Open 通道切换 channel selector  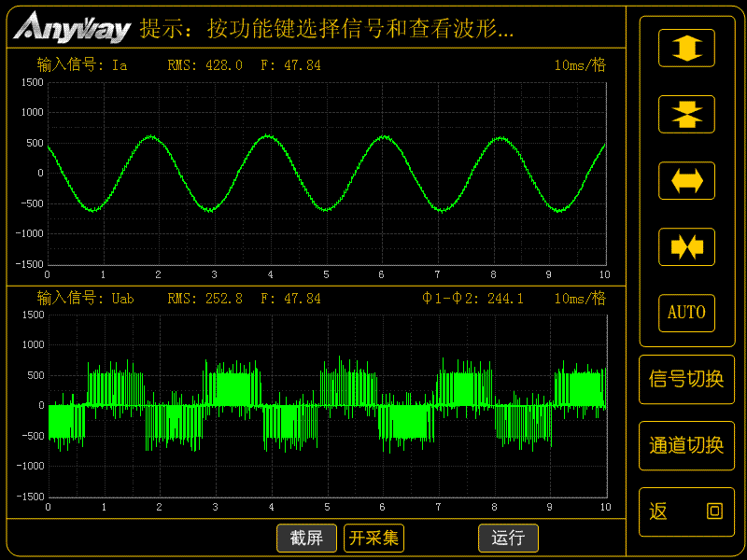coord(686,445)
